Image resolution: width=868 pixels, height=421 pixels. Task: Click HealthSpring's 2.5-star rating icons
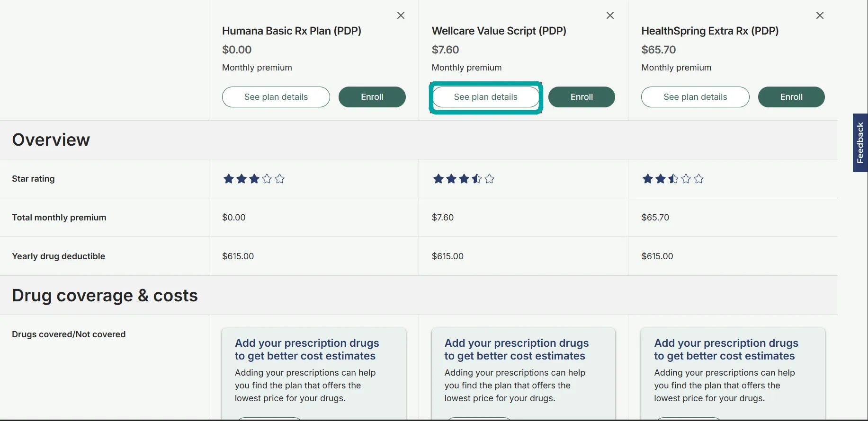[x=673, y=179]
